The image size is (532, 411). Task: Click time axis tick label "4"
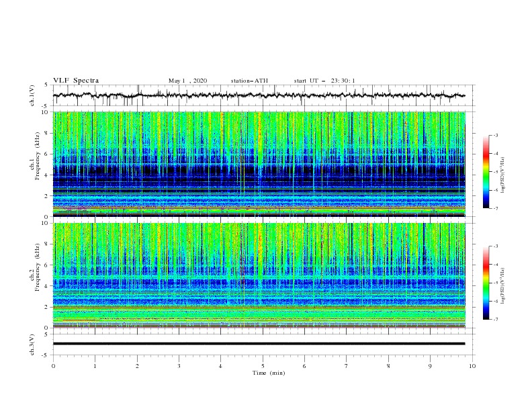[220, 366]
